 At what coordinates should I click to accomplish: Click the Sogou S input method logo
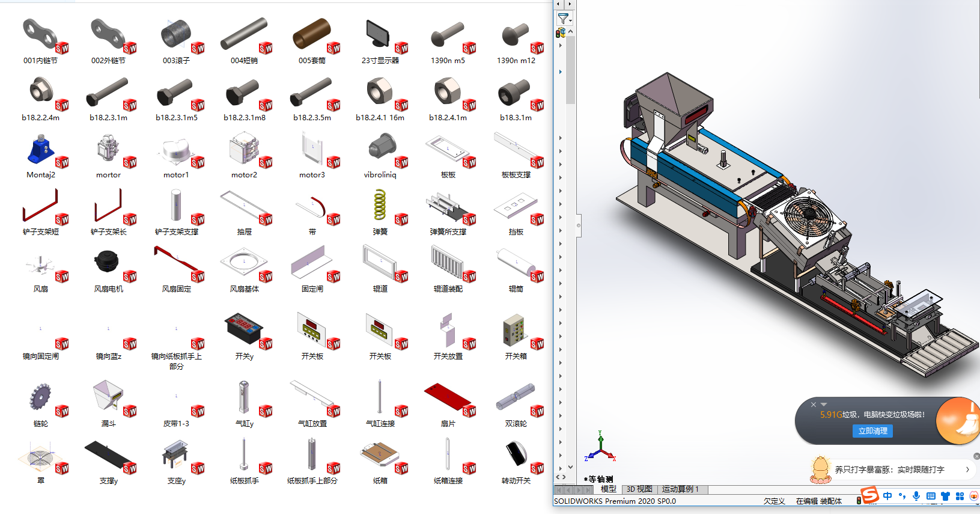[870, 495]
